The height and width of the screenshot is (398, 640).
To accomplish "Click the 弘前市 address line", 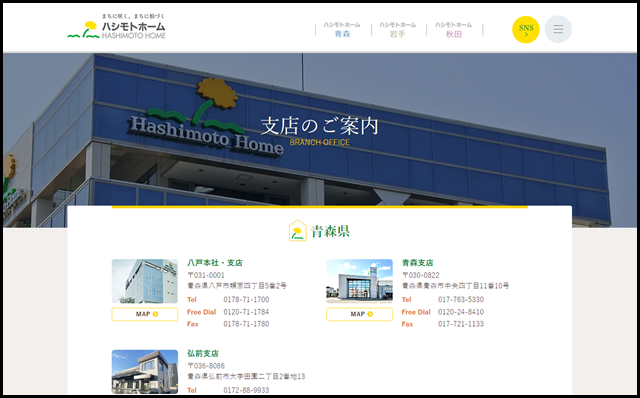I will click(246, 376).
